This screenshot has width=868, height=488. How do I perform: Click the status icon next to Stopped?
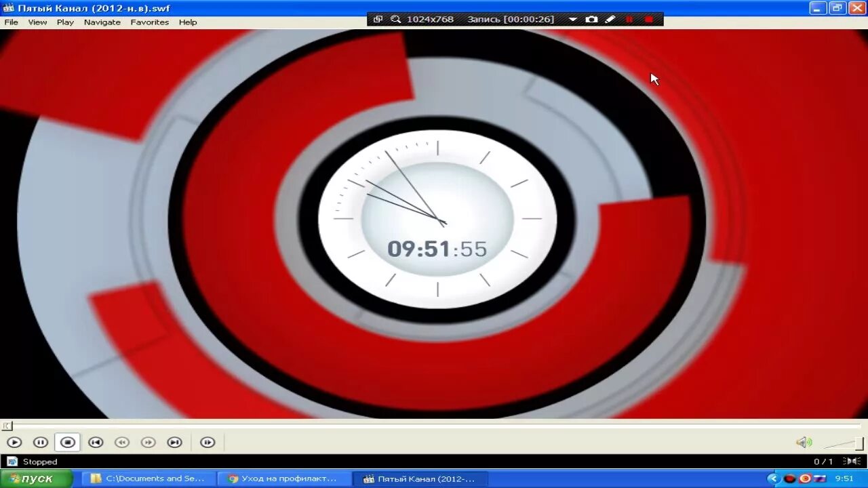click(12, 462)
